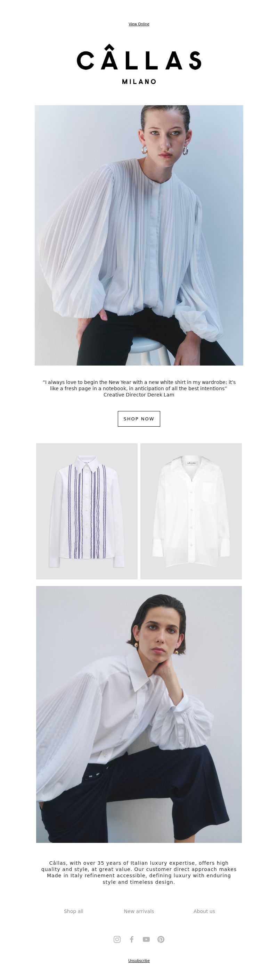Click the Derek Lam quote text

(139, 385)
